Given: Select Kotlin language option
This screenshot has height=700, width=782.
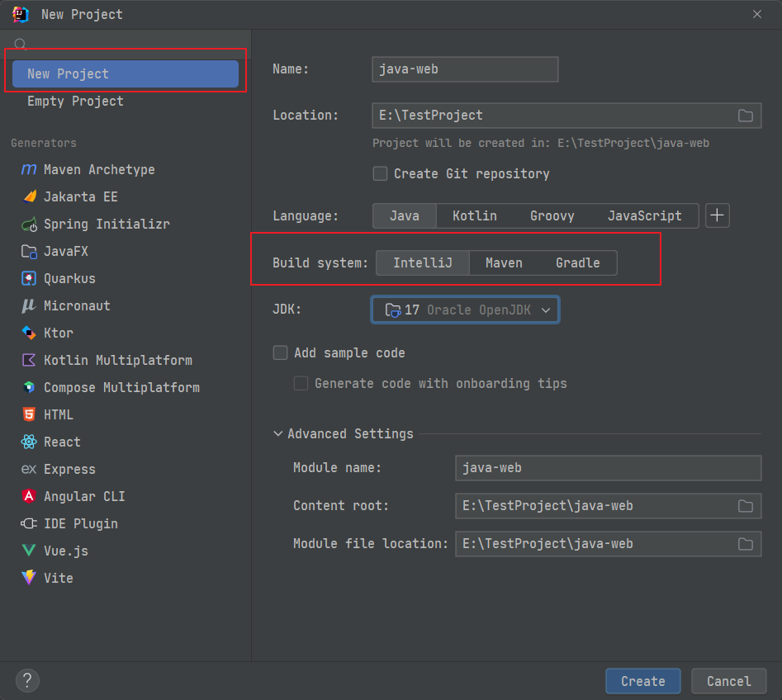Looking at the screenshot, I should (x=474, y=216).
